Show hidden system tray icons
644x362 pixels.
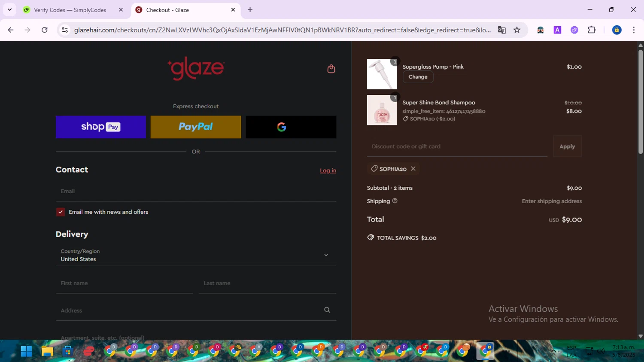[553, 351]
